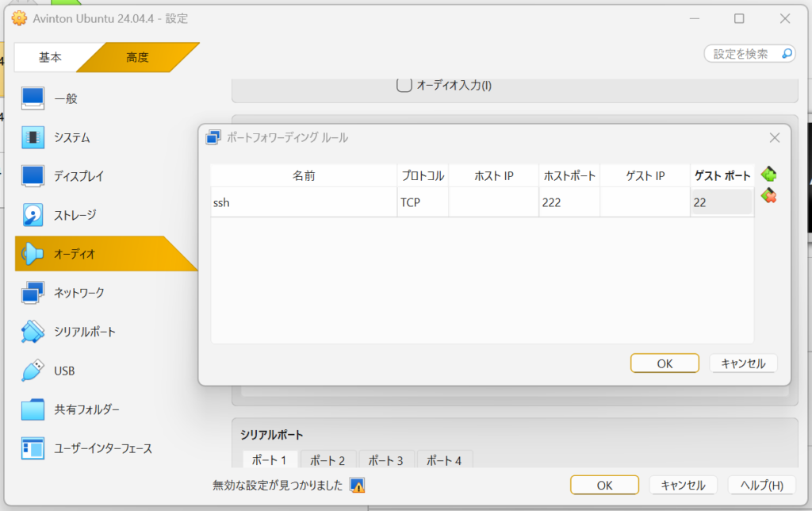Click the 無効な設定が見つかりました message

pos(278,486)
